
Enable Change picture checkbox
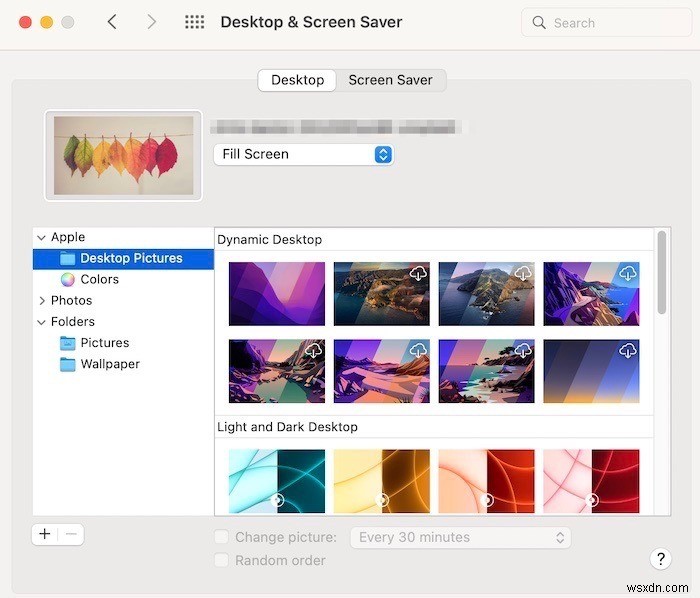(x=222, y=537)
